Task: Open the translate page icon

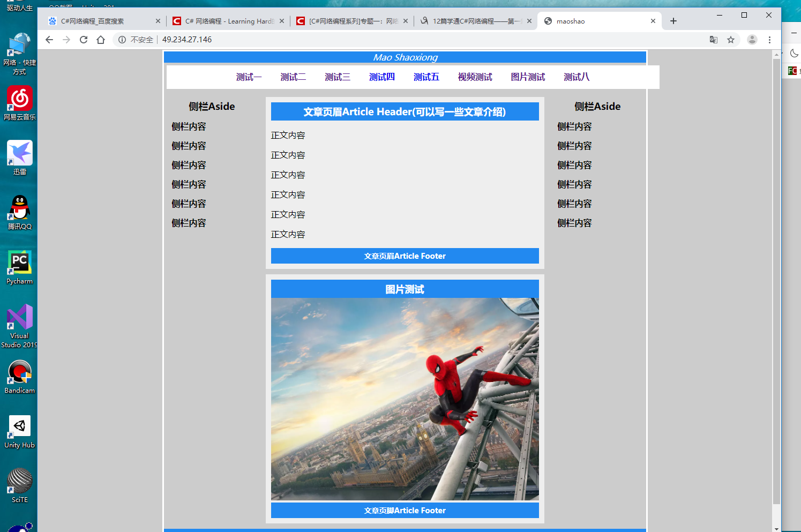Action: pos(714,40)
